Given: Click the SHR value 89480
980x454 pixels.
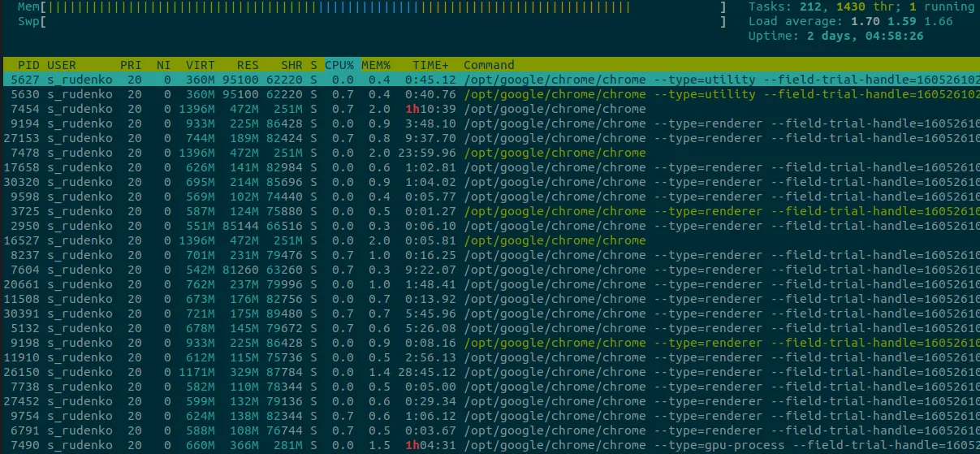Looking at the screenshot, I should pyautogui.click(x=284, y=313).
